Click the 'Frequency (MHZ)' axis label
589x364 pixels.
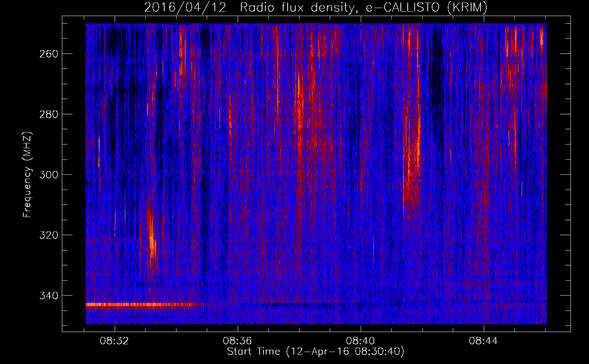tap(27, 174)
